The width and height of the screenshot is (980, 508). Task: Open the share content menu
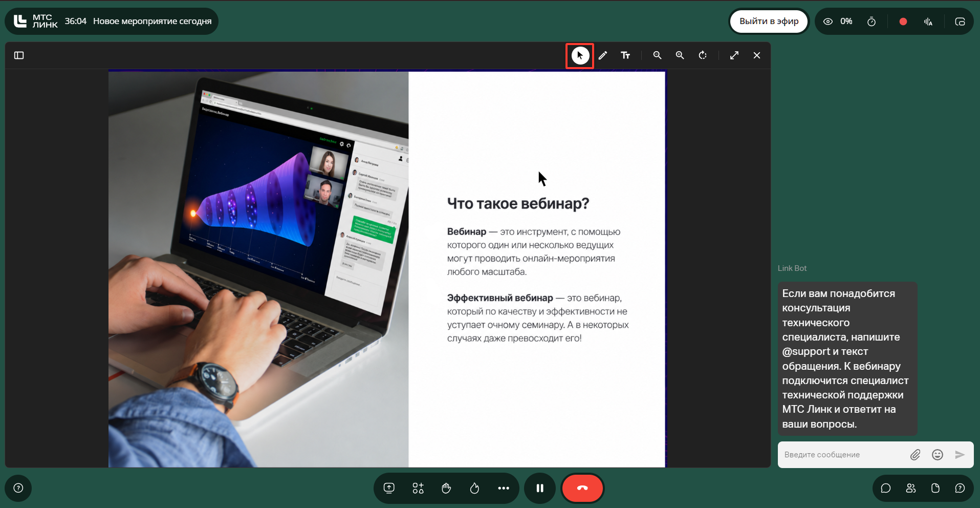[x=389, y=488]
